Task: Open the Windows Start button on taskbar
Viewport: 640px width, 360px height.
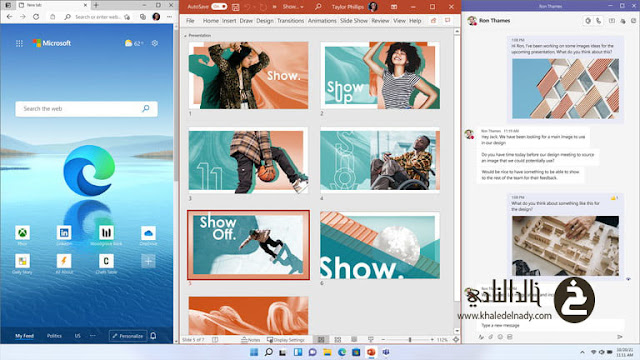Action: click(254, 352)
